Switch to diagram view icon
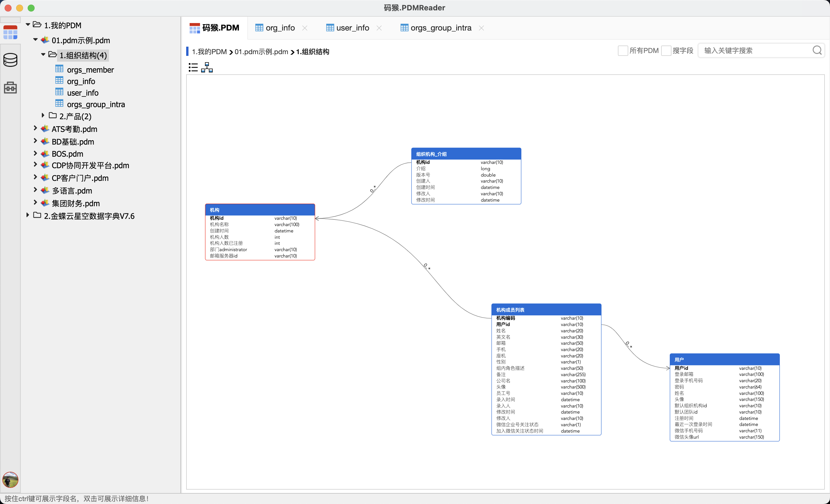 pyautogui.click(x=207, y=67)
